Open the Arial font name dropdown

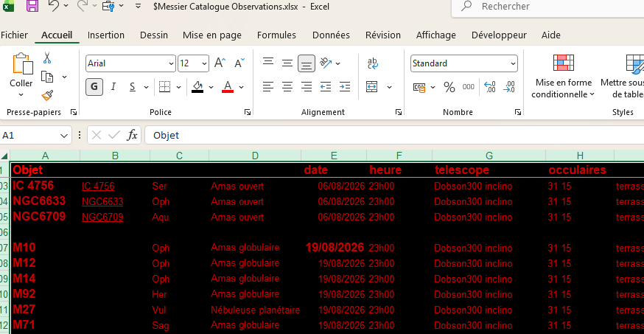[x=171, y=63]
